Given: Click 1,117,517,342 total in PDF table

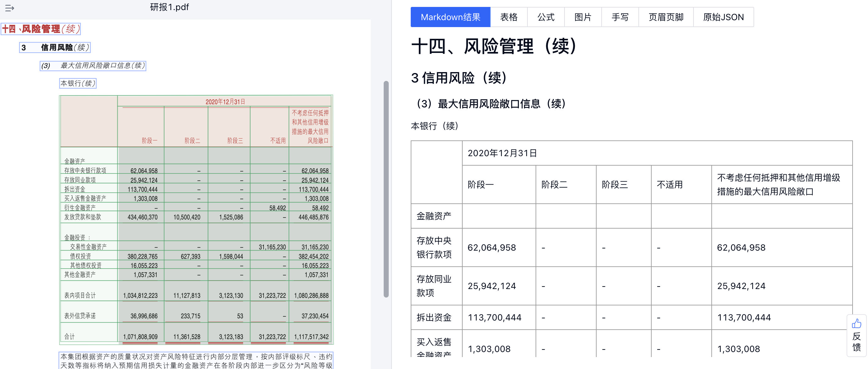Looking at the screenshot, I should [311, 337].
